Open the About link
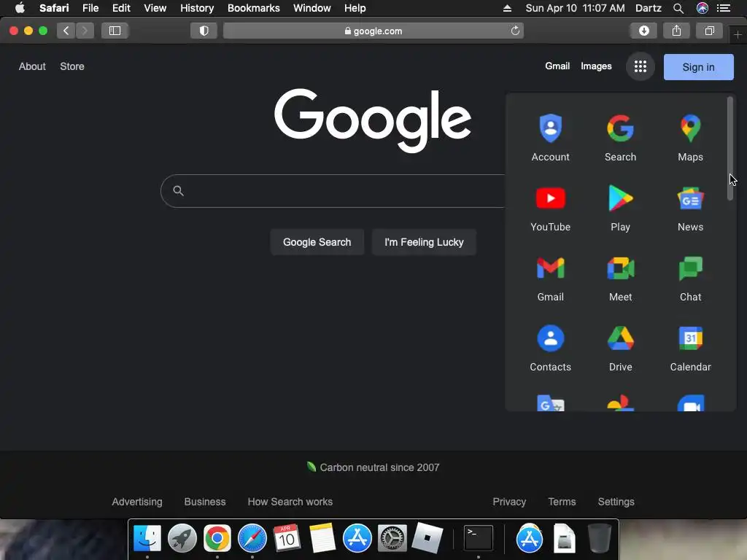 pyautogui.click(x=32, y=66)
